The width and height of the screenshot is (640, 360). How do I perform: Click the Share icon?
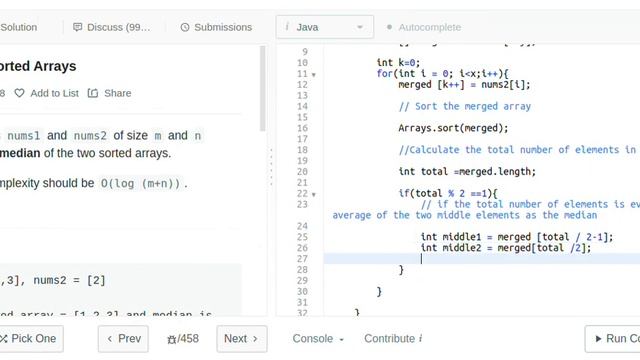pos(93,93)
